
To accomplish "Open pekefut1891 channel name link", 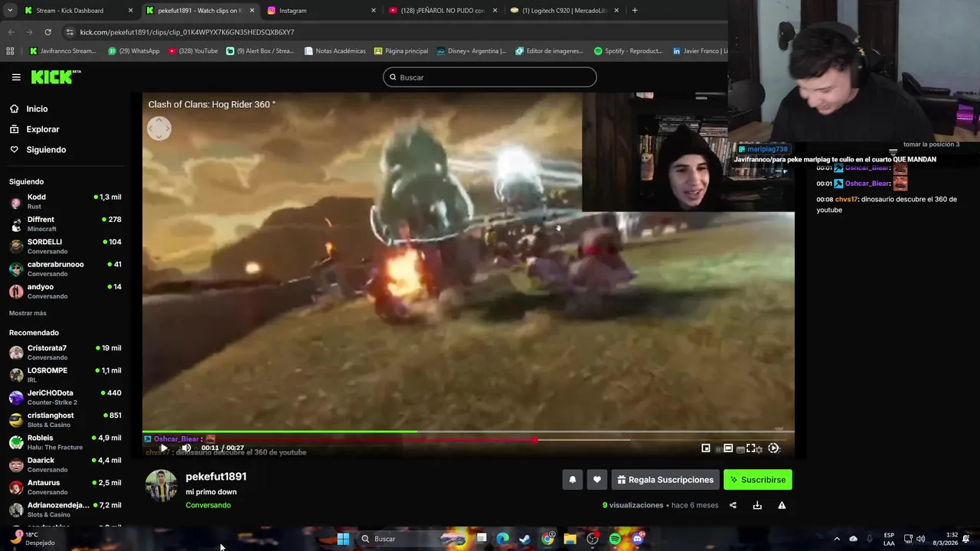I will pyautogui.click(x=216, y=477).
